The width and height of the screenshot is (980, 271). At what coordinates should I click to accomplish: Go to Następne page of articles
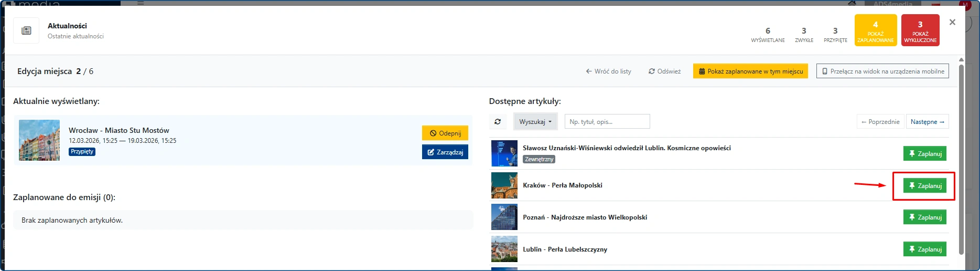(x=927, y=122)
